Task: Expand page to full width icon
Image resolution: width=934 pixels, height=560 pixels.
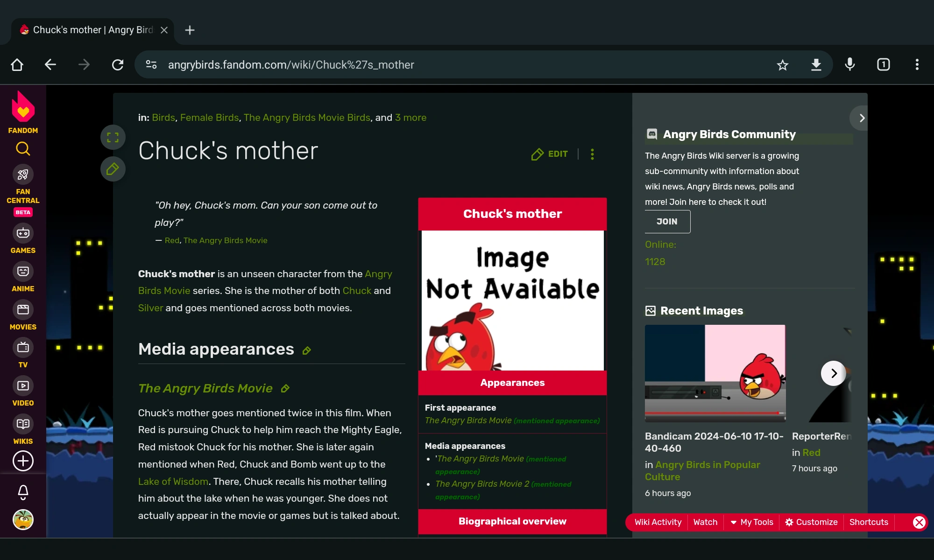Action: click(113, 137)
